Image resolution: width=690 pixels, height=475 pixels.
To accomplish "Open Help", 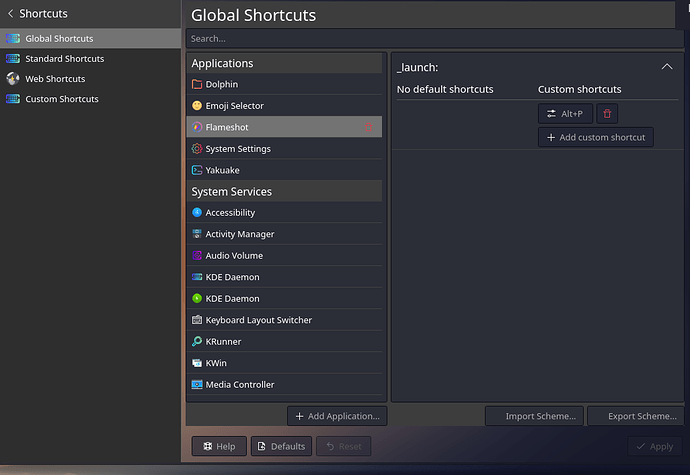I will tap(219, 446).
